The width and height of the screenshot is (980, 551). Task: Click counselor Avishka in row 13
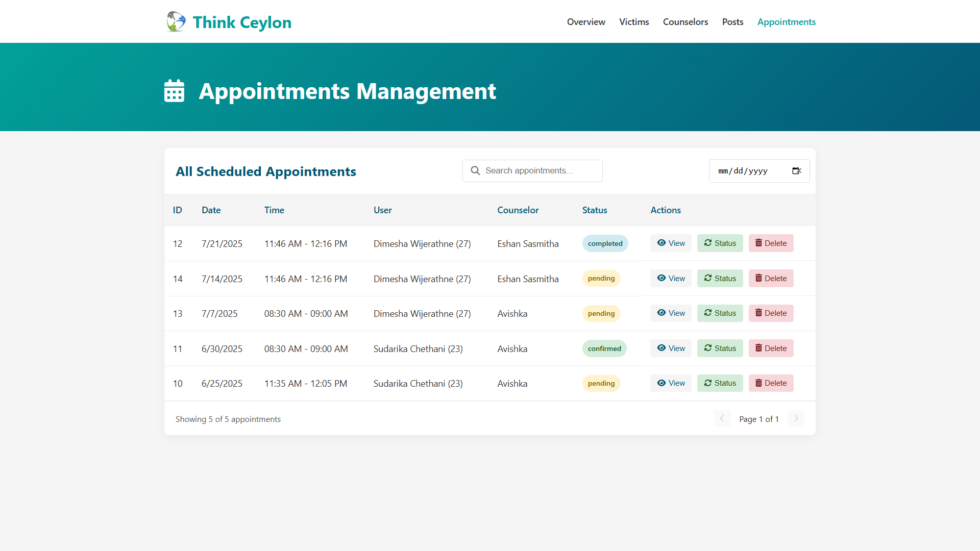click(x=512, y=314)
